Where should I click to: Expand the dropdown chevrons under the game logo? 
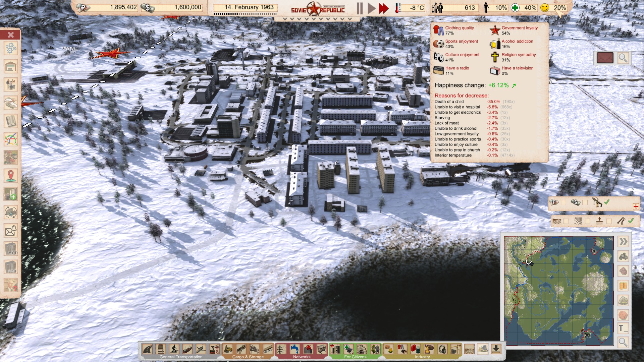(x=317, y=19)
